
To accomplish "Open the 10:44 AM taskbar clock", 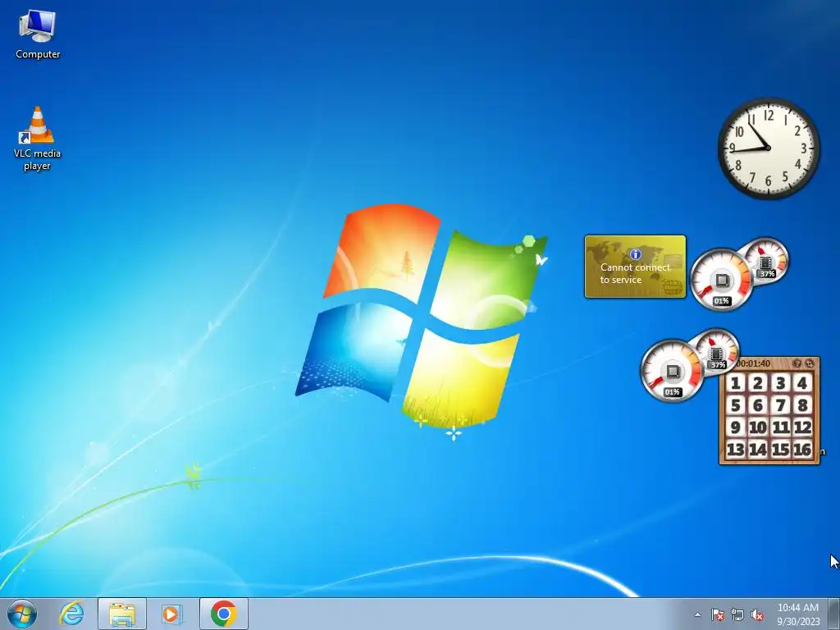I will click(797, 608).
